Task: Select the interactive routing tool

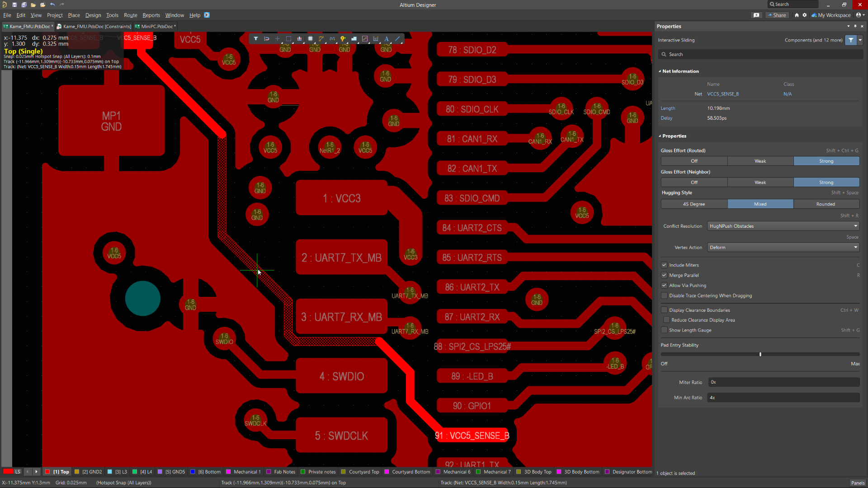Action: [x=321, y=39]
